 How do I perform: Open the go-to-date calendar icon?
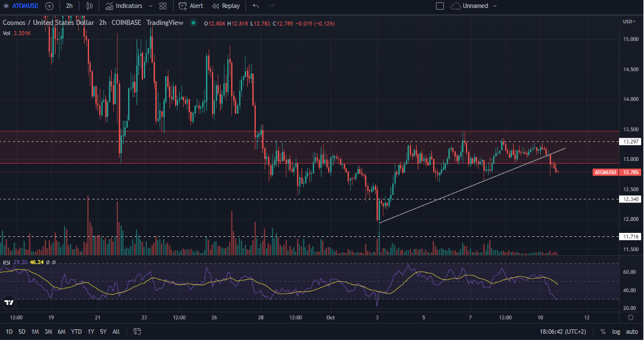(x=137, y=331)
